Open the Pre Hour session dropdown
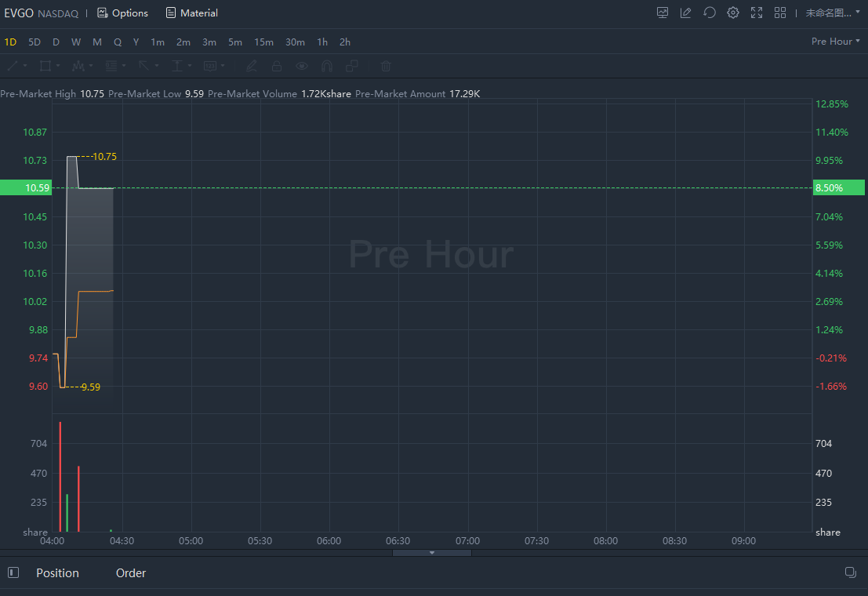The height and width of the screenshot is (596, 868). 835,42
